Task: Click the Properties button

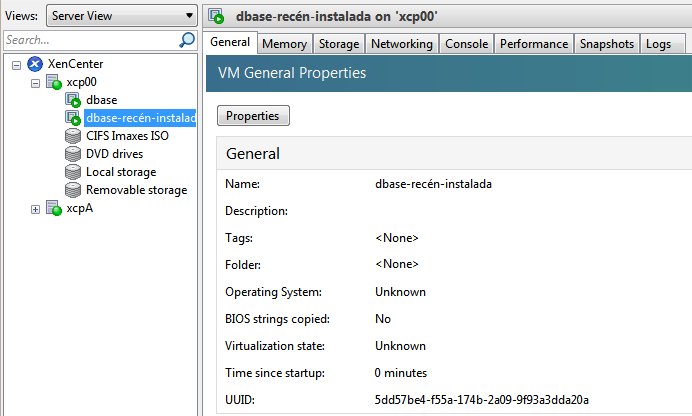Action: (253, 116)
